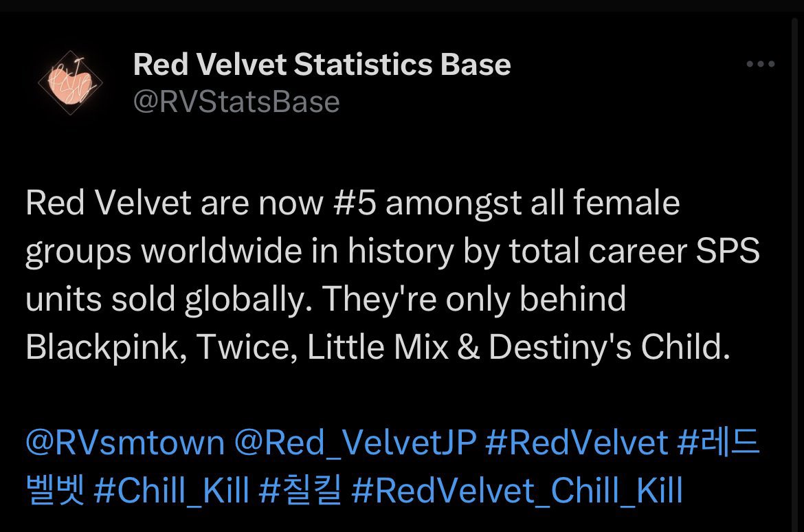Image resolution: width=804 pixels, height=532 pixels.
Task: Click the word Blackpink in the tweet
Action: coord(102,347)
